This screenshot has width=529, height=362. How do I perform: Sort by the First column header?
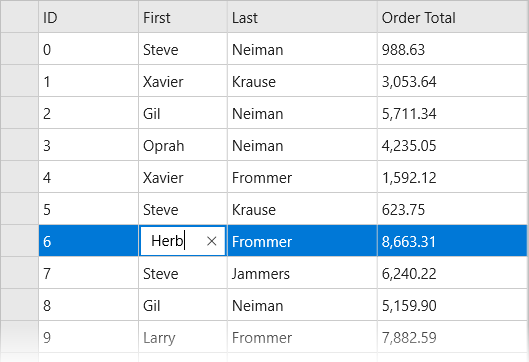(183, 17)
